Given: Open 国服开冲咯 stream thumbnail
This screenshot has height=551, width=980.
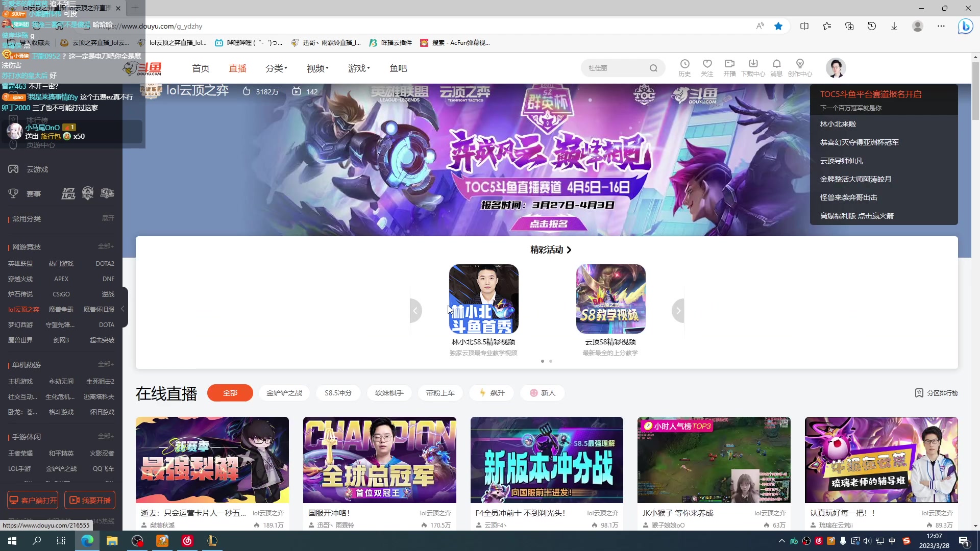Looking at the screenshot, I should (x=379, y=460).
